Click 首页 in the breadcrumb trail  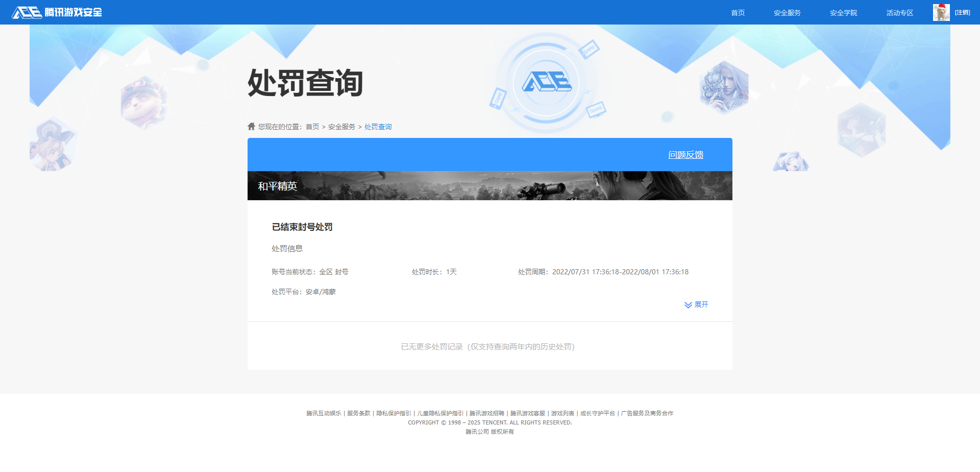tap(312, 126)
